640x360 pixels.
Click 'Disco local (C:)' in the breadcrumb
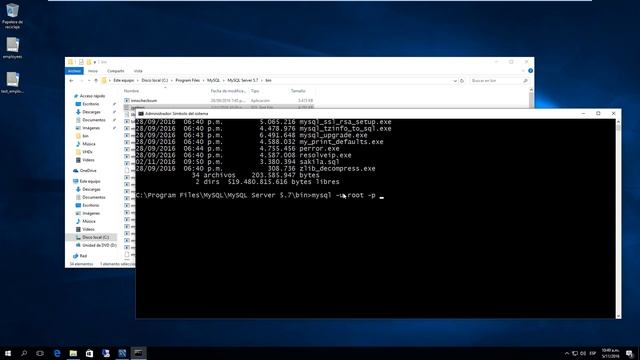click(154, 80)
